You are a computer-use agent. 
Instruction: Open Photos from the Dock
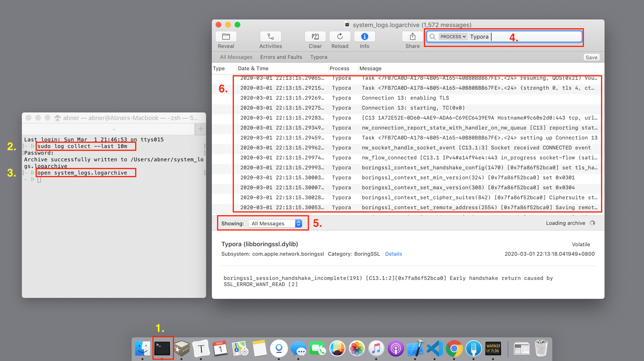pos(357,349)
